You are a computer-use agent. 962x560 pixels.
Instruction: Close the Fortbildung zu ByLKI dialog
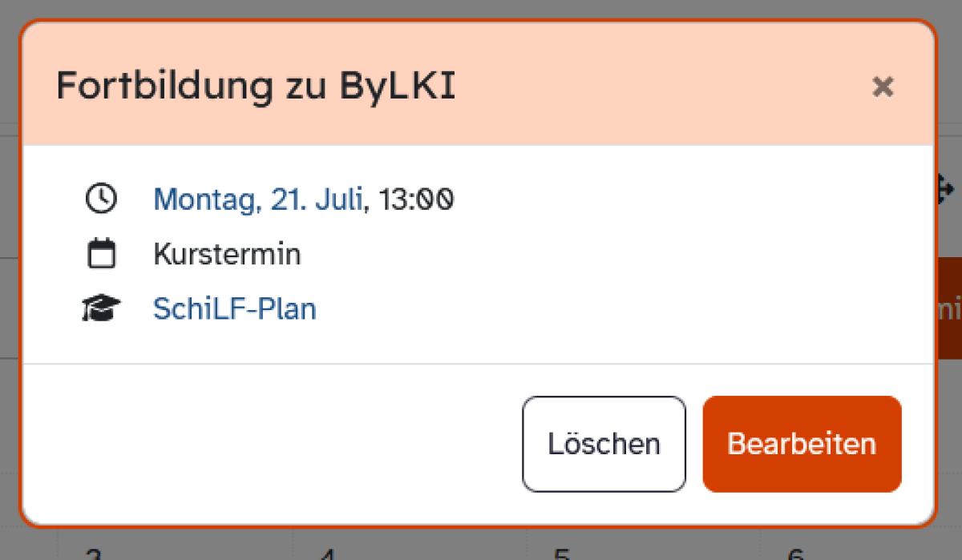click(x=883, y=87)
